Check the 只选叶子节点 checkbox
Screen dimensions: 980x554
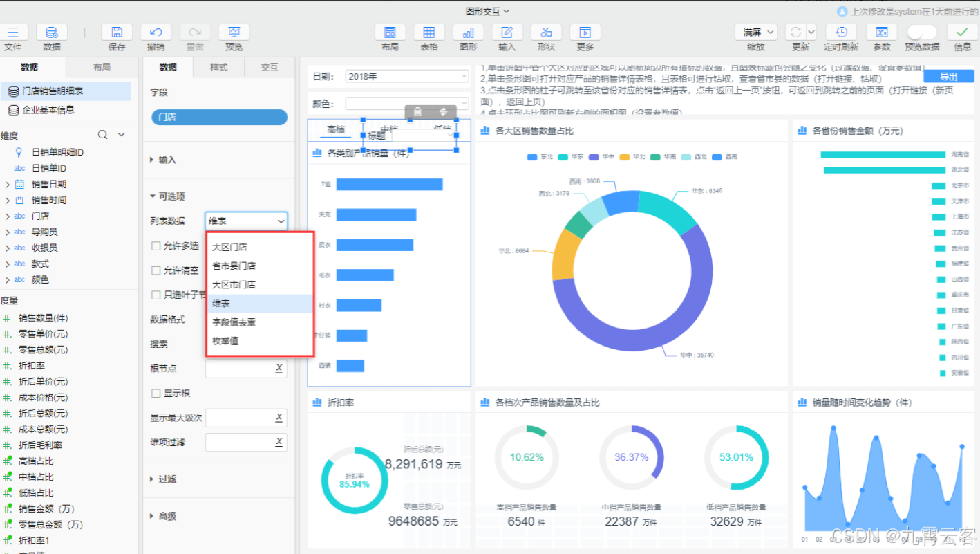pos(156,295)
